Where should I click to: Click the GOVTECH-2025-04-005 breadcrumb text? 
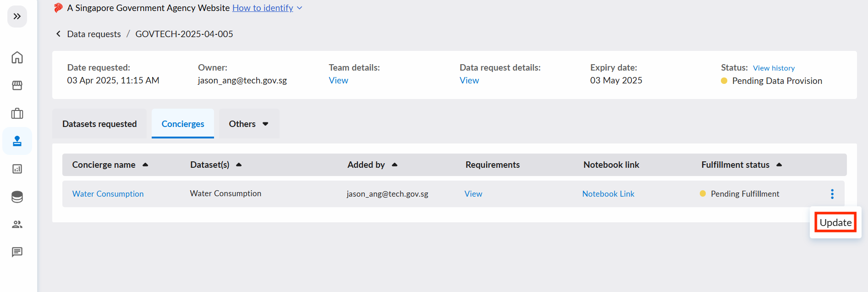[x=184, y=34]
